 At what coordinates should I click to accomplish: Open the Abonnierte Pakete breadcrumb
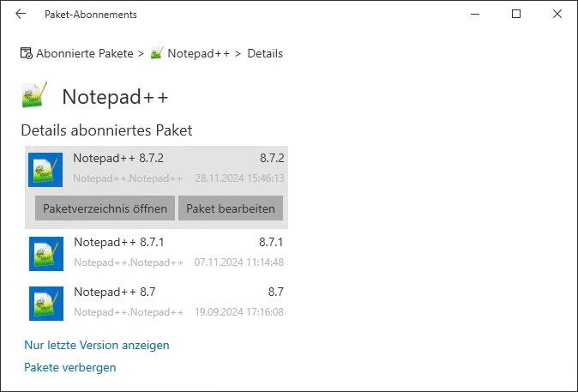pyautogui.click(x=84, y=53)
